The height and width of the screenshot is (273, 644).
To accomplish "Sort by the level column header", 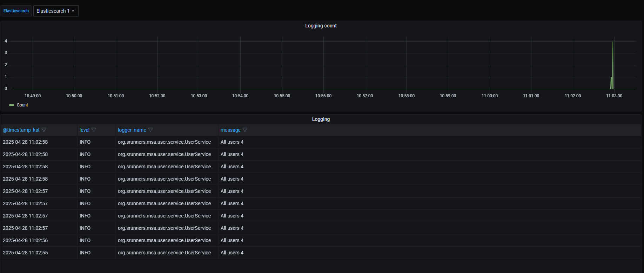I will 85,130.
